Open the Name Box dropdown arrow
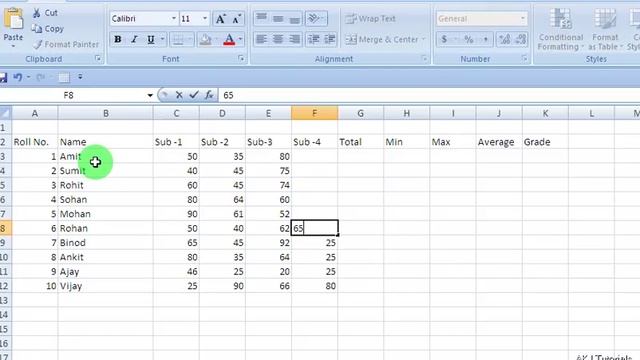640x360 pixels. pyautogui.click(x=150, y=96)
